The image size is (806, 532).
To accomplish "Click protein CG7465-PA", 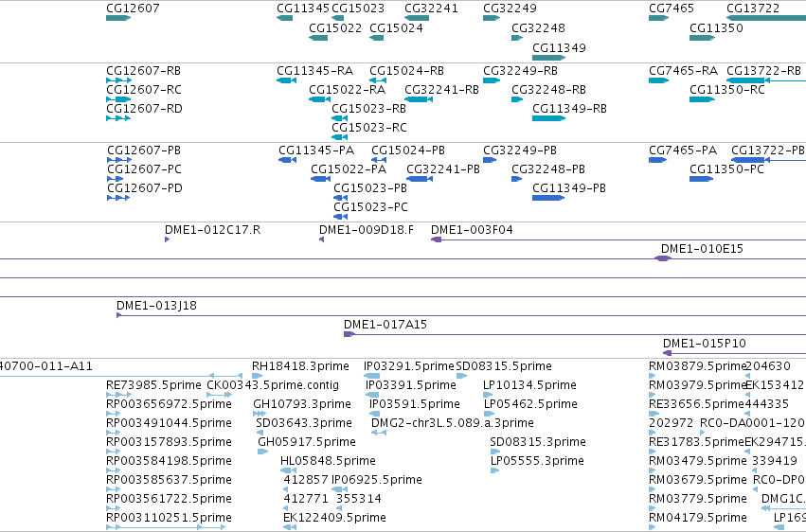I will [657, 160].
